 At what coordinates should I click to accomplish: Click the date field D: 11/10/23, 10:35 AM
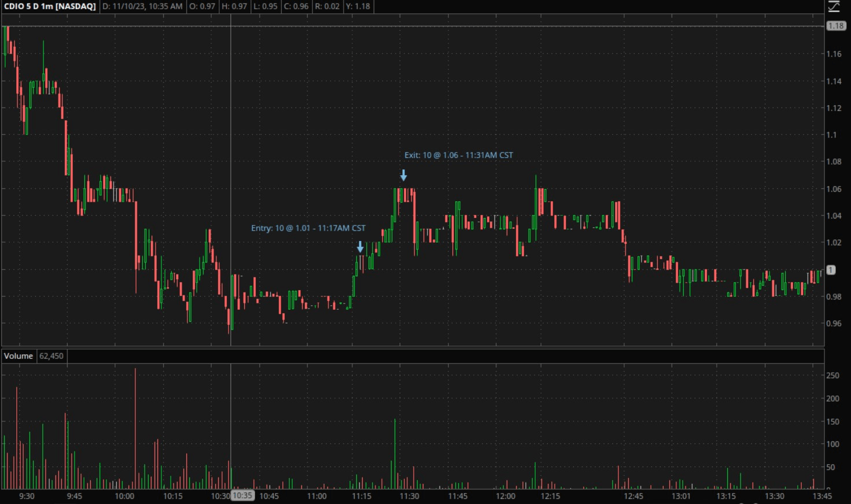(142, 6)
